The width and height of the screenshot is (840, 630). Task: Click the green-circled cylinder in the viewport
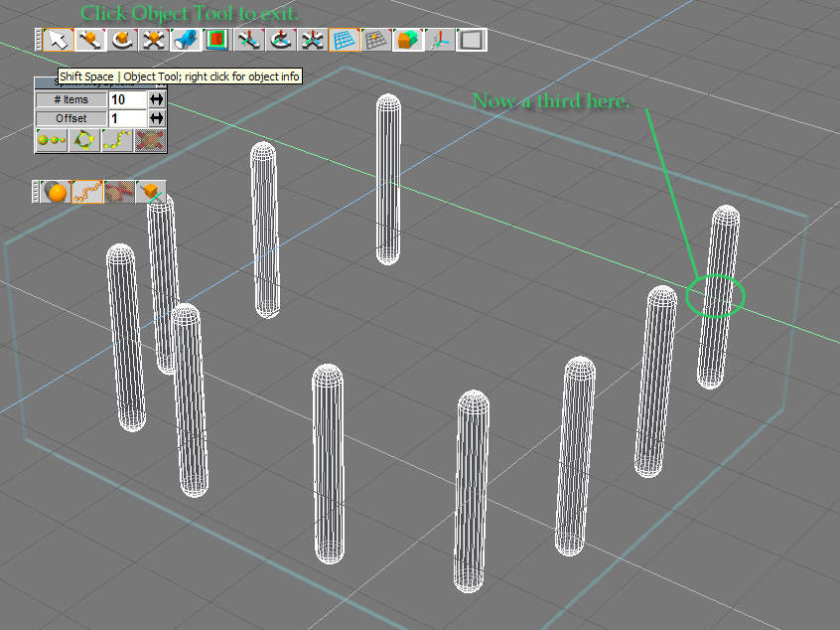click(715, 296)
